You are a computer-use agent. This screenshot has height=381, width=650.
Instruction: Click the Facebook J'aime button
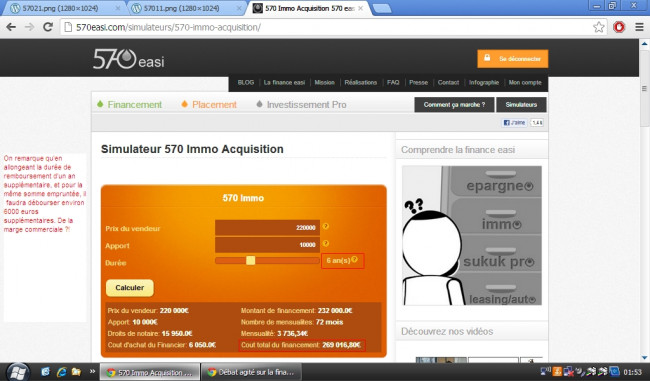click(514, 123)
